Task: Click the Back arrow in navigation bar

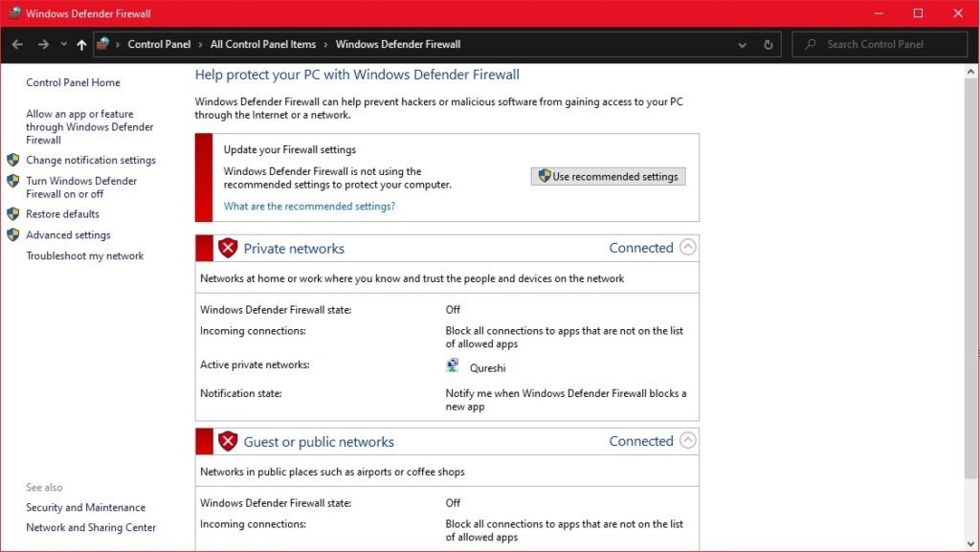Action: (x=17, y=44)
